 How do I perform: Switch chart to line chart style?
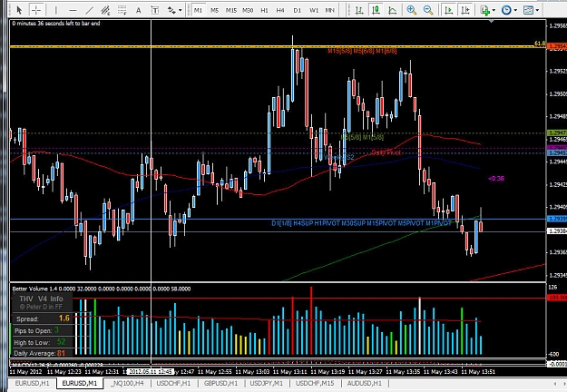393,10
